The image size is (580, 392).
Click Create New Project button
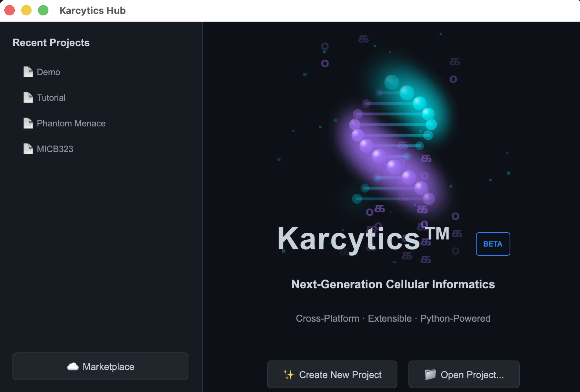tap(332, 374)
